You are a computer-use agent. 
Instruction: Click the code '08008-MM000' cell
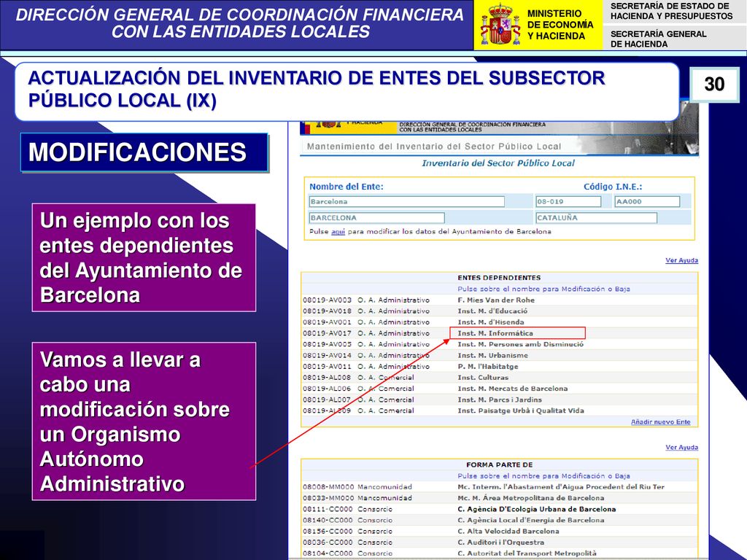pyautogui.click(x=329, y=487)
